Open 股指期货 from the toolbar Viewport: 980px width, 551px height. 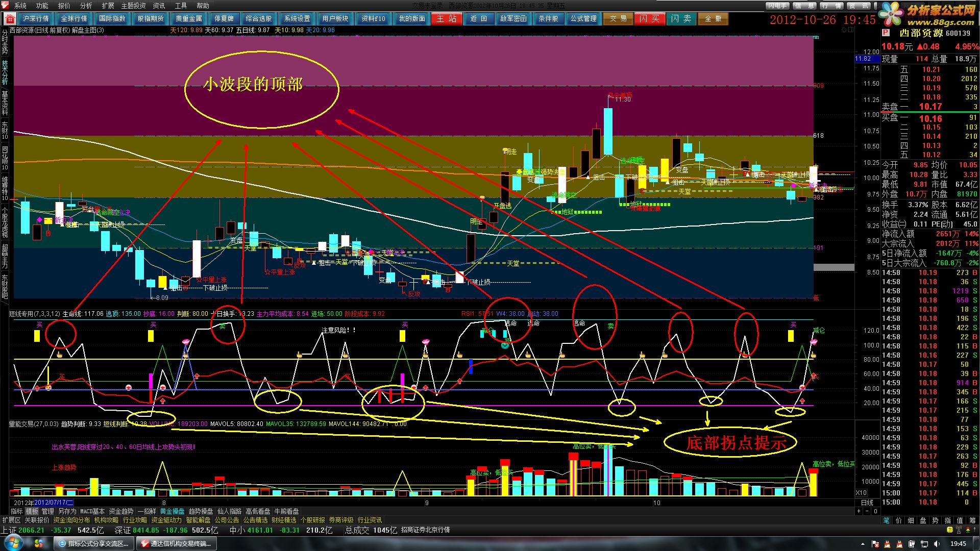click(151, 18)
